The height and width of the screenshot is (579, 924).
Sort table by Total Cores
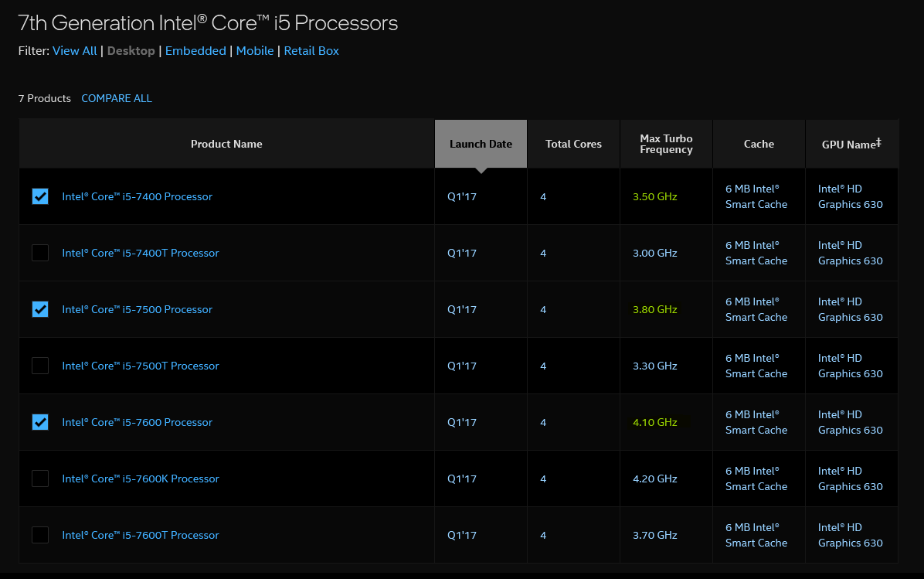coord(573,144)
